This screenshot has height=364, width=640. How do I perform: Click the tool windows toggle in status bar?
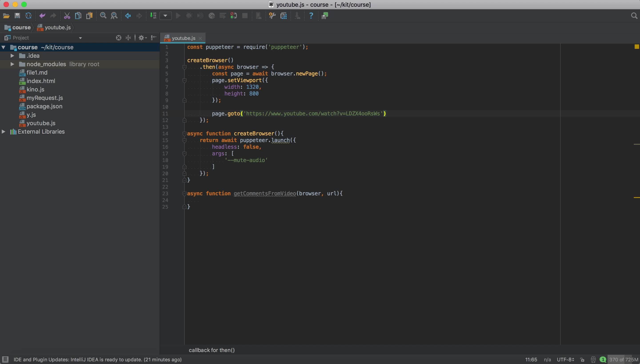tap(5, 360)
